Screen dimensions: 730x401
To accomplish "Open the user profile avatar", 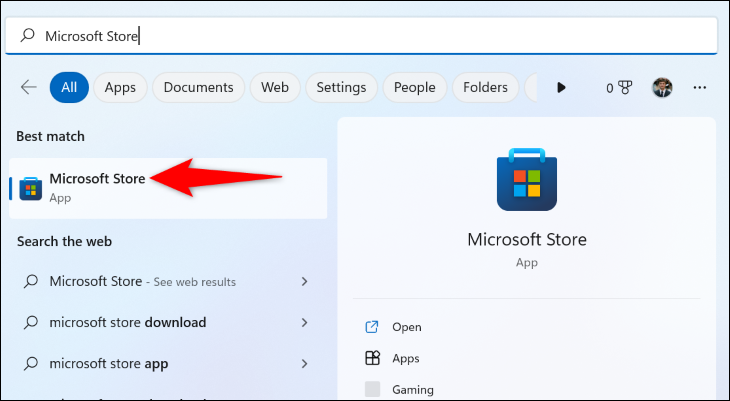I will (x=662, y=87).
